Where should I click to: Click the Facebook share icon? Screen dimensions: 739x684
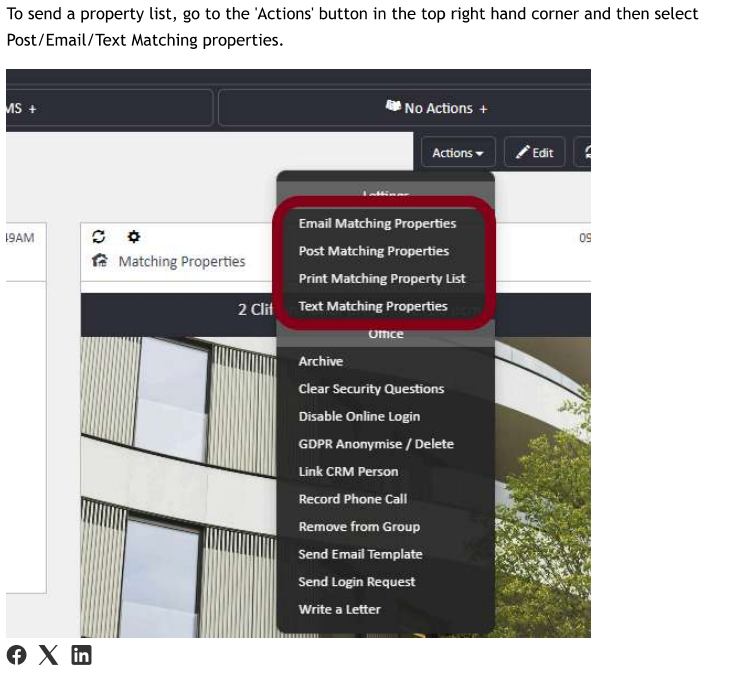tap(16, 656)
